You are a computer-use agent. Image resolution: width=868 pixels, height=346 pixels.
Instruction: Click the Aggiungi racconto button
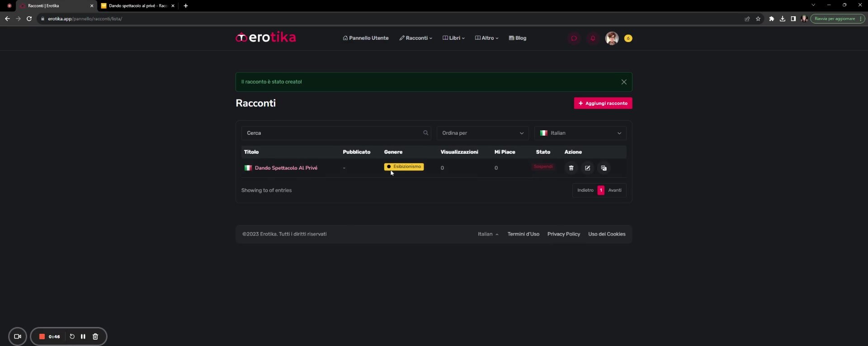(603, 103)
